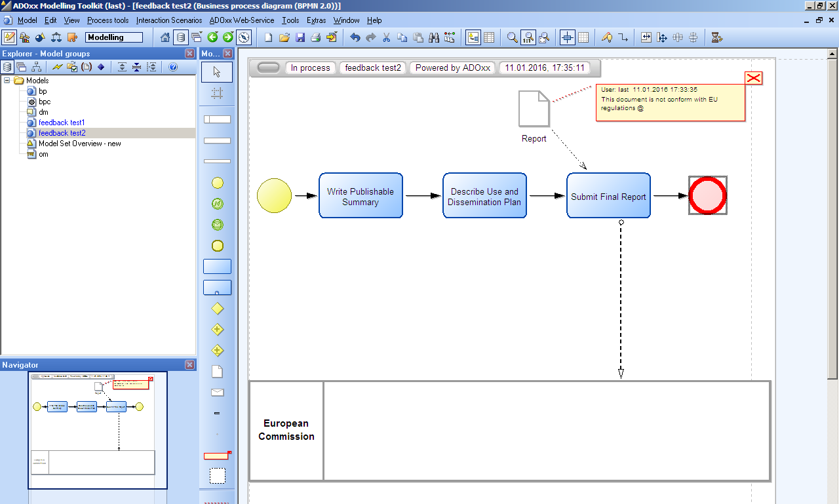The height and width of the screenshot is (504, 839).
Task: Click the date '11.01.2016, 17:35:11' button
Action: pyautogui.click(x=545, y=68)
